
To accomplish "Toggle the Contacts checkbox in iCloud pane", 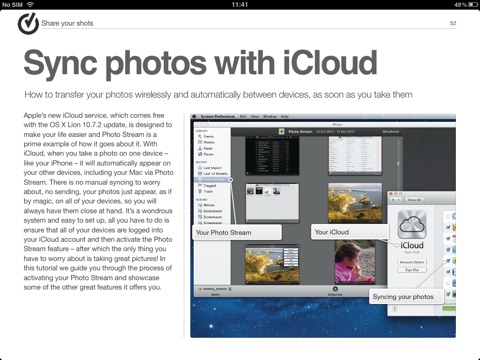I will (448, 227).
